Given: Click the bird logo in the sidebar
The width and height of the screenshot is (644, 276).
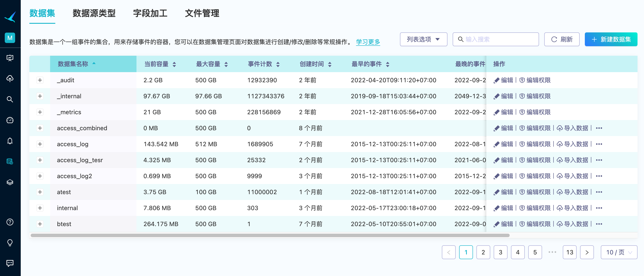Looking at the screenshot, I should coord(10,17).
